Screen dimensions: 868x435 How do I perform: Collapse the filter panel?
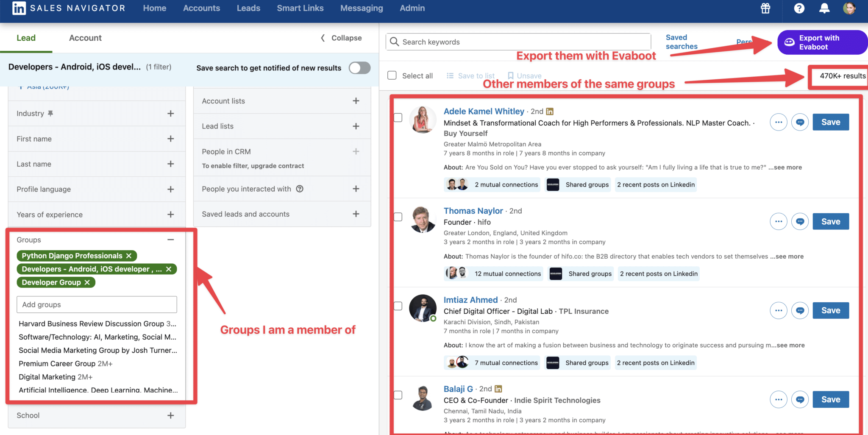342,38
